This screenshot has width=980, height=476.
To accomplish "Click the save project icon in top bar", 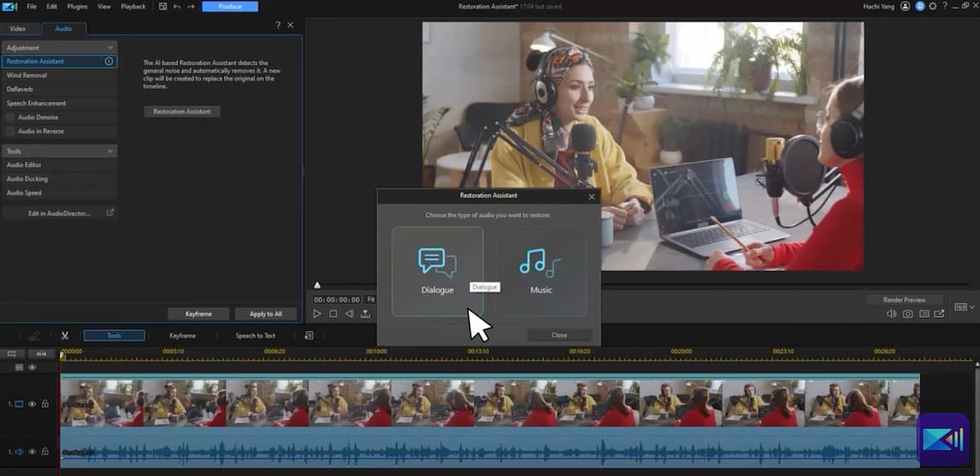I will 163,7.
